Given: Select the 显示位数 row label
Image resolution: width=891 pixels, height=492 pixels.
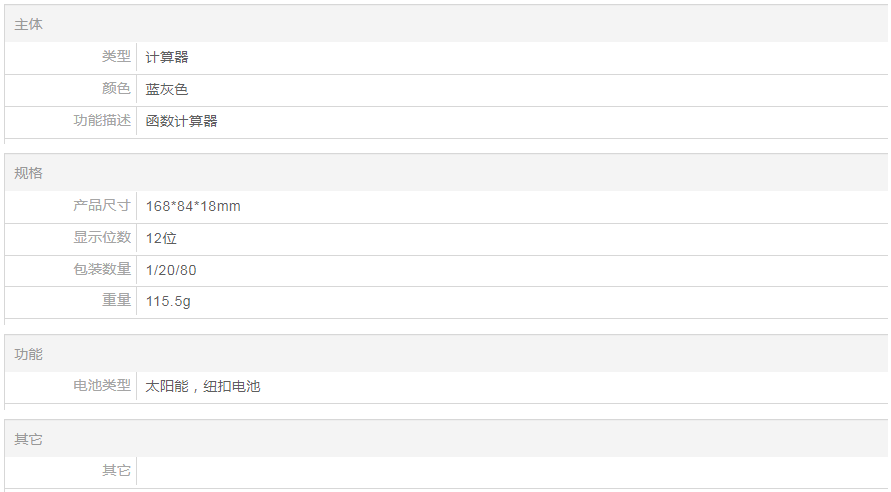Looking at the screenshot, I should [x=102, y=238].
